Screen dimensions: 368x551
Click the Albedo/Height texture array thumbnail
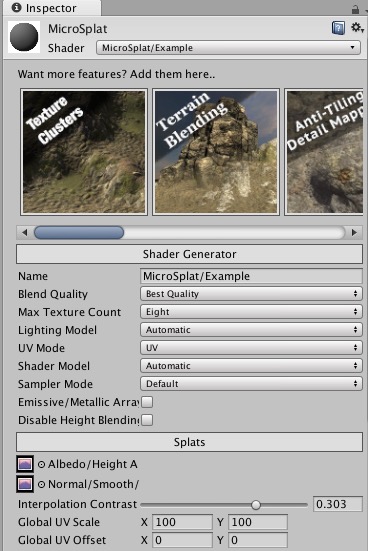click(x=25, y=464)
